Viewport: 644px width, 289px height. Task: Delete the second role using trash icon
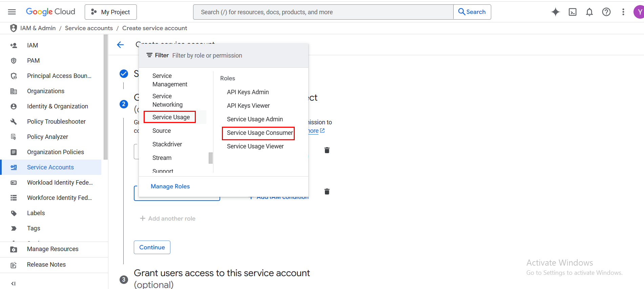tap(327, 191)
